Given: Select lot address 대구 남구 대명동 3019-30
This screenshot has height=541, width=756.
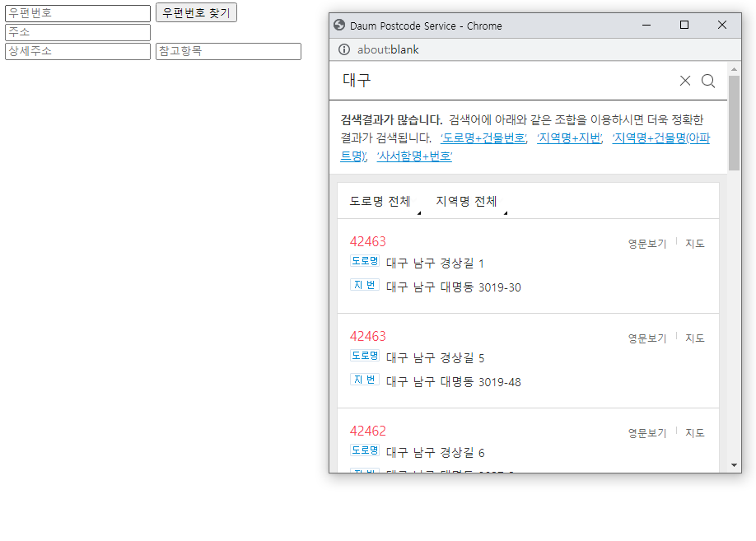Looking at the screenshot, I should pos(453,287).
